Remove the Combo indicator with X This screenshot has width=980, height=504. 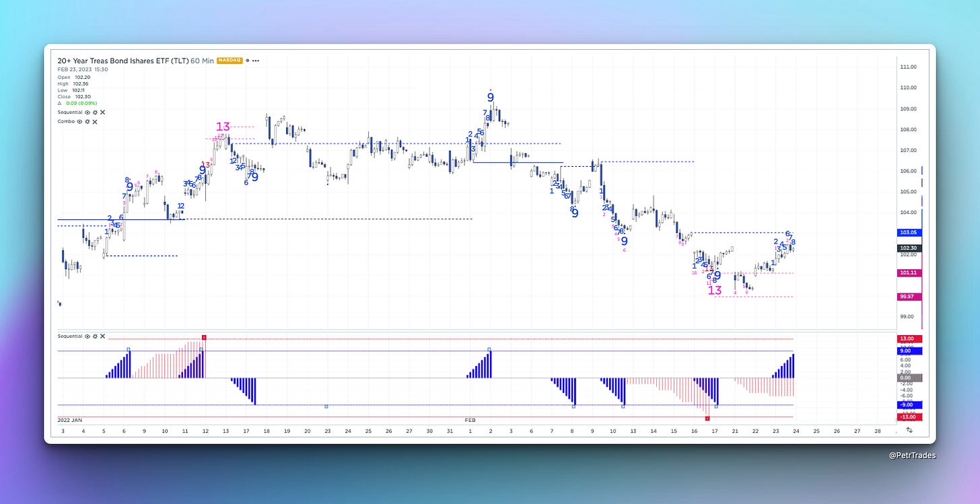(x=95, y=122)
